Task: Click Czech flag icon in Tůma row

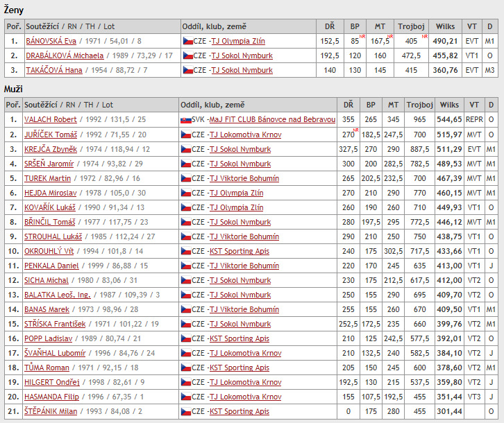Action: pyautogui.click(x=186, y=368)
